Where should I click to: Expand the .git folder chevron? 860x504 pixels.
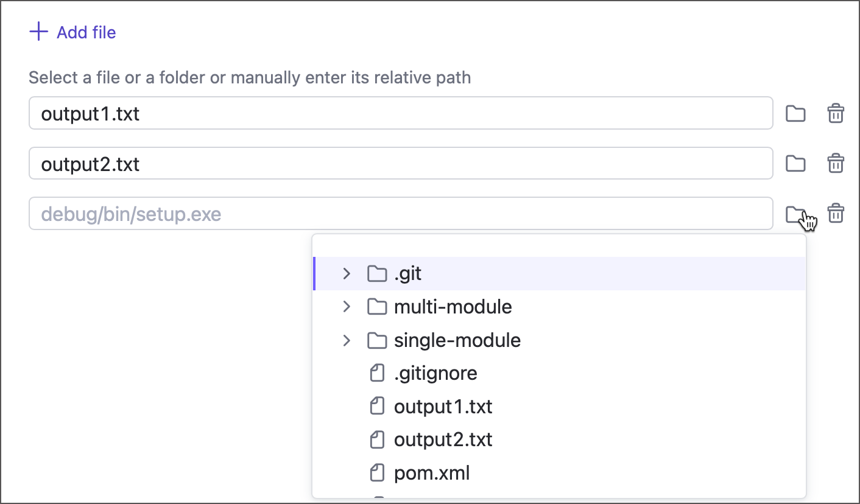coord(347,274)
